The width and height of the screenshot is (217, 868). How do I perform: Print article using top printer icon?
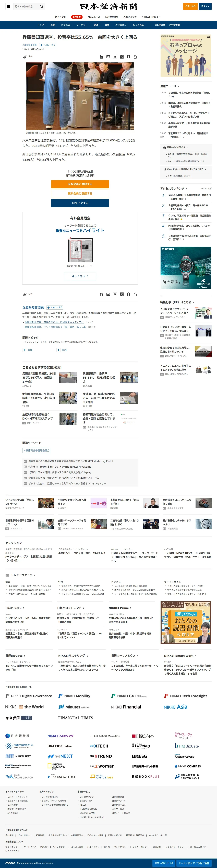[101, 57]
